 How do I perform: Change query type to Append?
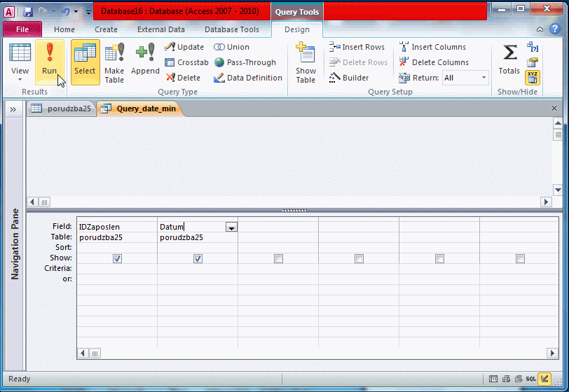point(145,62)
